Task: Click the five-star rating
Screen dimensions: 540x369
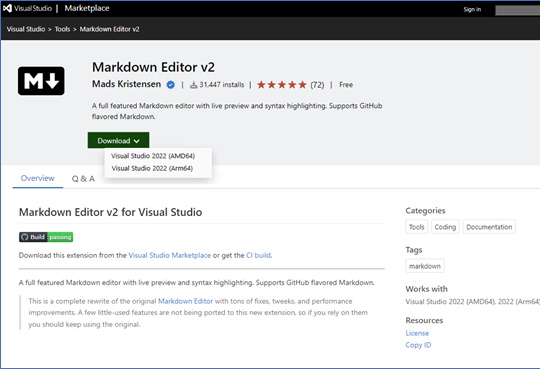Action: [x=282, y=84]
